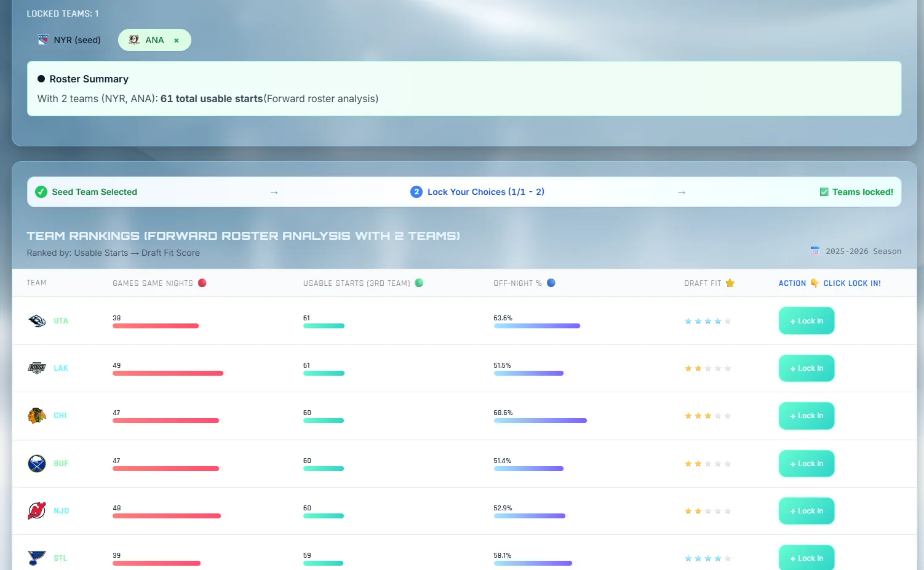
Task: Click the Buffalo Sabres logo icon
Action: tap(37, 463)
